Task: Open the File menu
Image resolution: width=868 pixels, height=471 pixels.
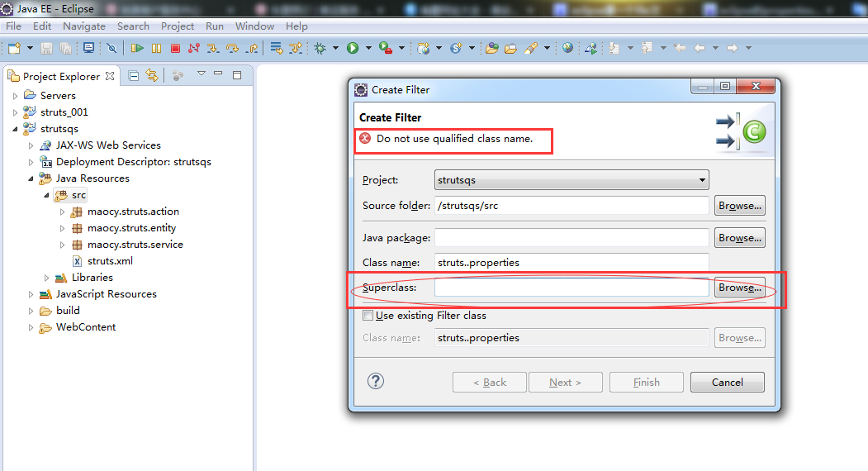Action: pyautogui.click(x=13, y=26)
